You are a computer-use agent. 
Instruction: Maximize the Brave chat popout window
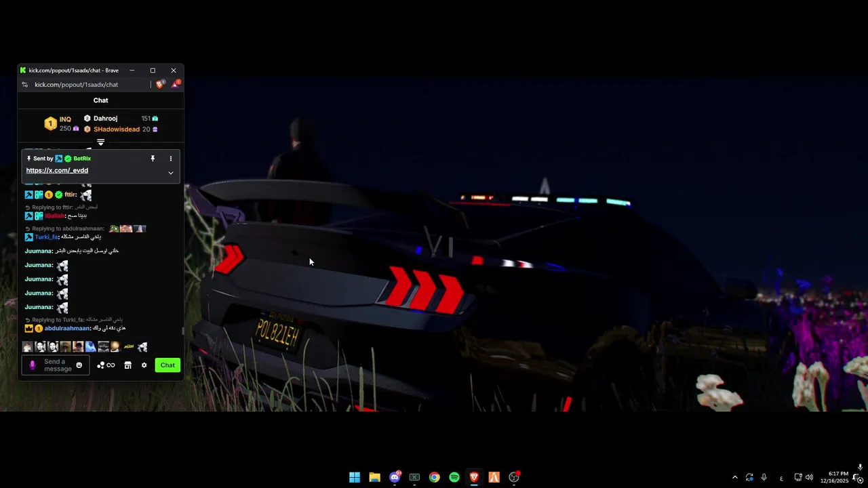(x=153, y=70)
